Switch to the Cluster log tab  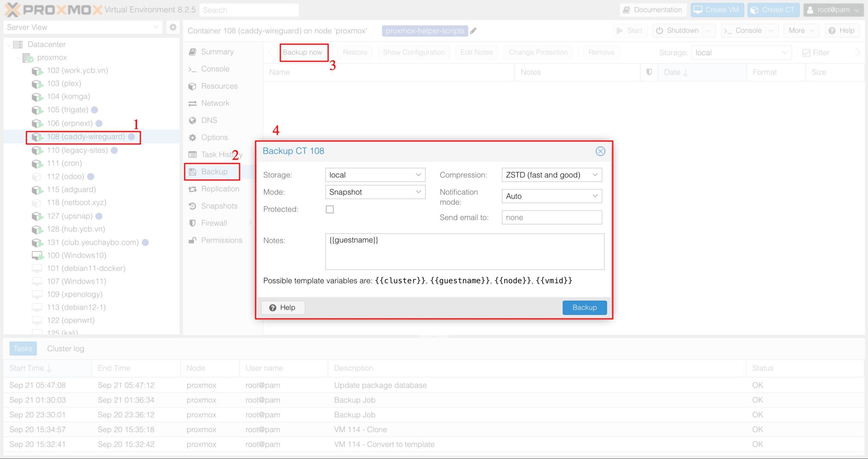pyautogui.click(x=66, y=349)
